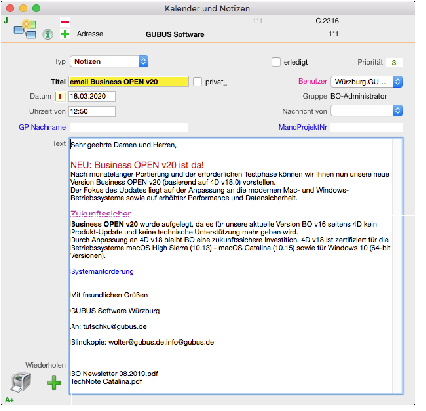Image resolution: width=426 pixels, height=411 pixels.
Task: Open the Benutzer dropdown showing Würzburg
Action: 367,82
